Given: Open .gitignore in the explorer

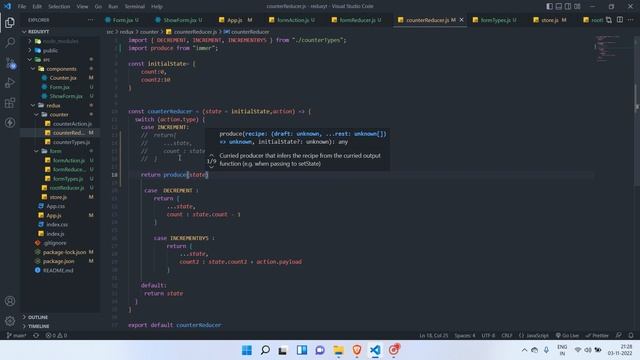Looking at the screenshot, I should click(x=60, y=243).
